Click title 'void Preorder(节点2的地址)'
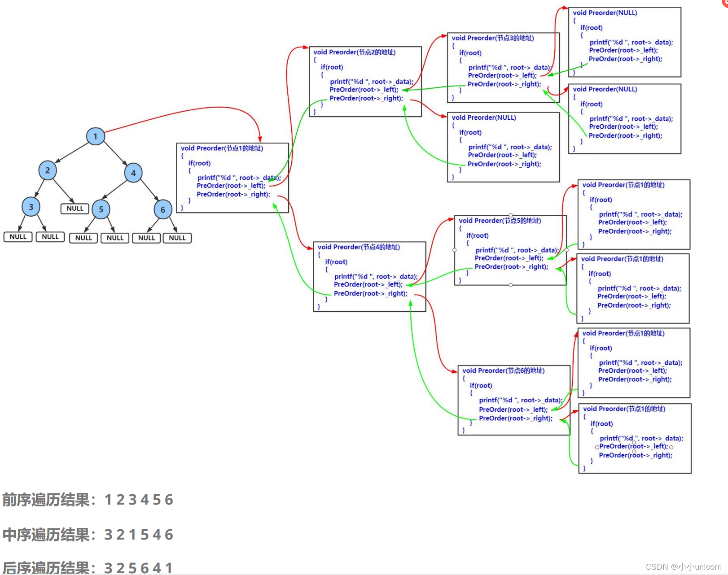Viewport: 728px width, 575px height. (355, 52)
